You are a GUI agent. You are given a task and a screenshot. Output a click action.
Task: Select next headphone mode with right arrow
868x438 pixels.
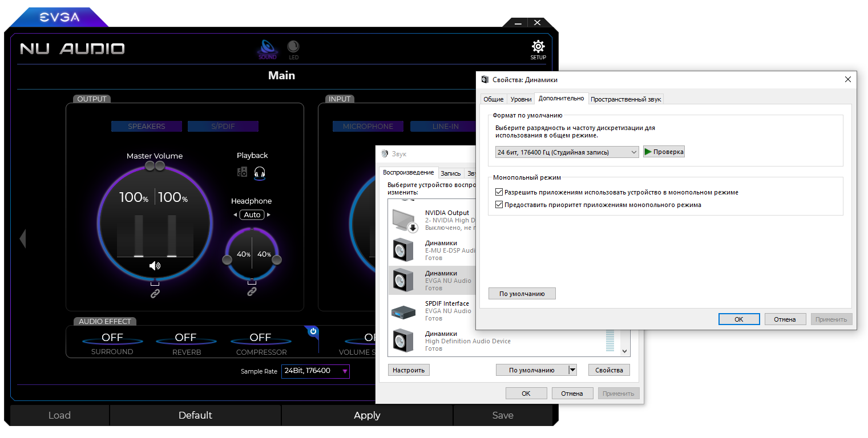pos(269,215)
